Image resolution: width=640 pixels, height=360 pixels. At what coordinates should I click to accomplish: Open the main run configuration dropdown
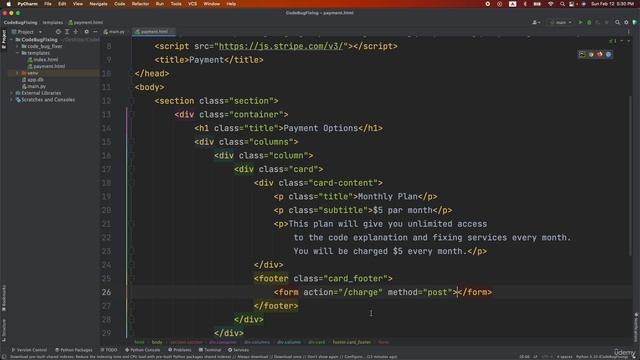(561, 22)
